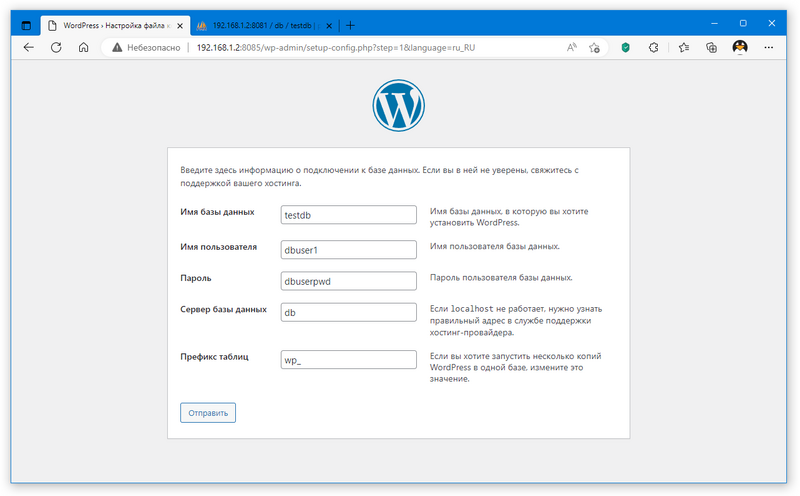Click the not-secure warning triangle icon

point(117,47)
